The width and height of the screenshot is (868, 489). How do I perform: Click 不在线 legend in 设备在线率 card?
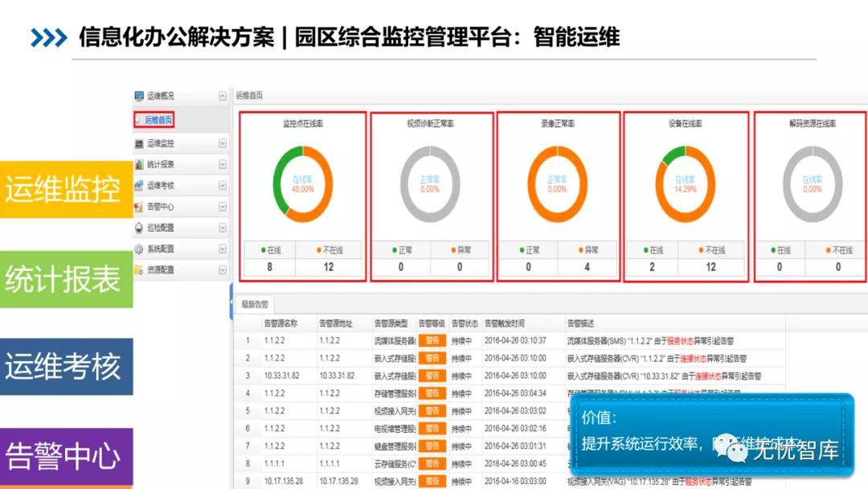pos(712,250)
